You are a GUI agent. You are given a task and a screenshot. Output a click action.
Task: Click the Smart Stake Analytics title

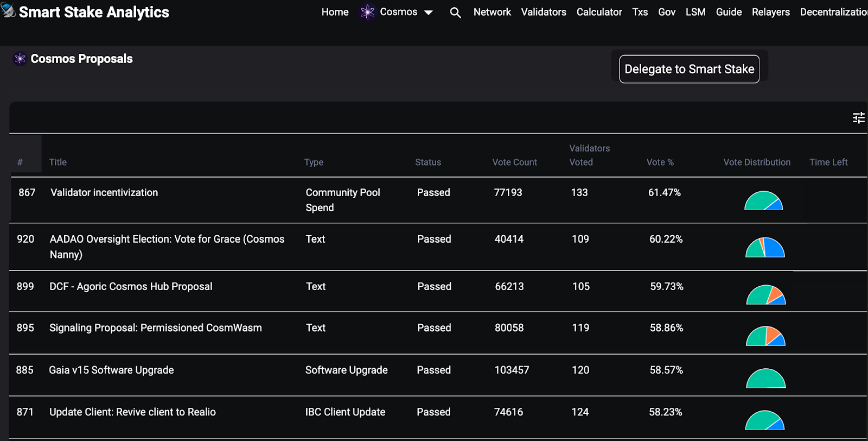94,12
